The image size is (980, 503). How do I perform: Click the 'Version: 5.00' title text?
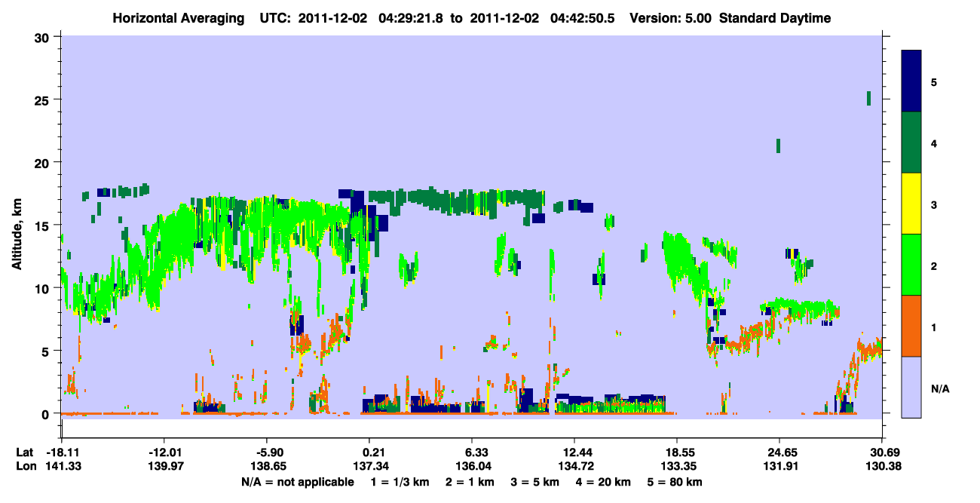coord(672,18)
